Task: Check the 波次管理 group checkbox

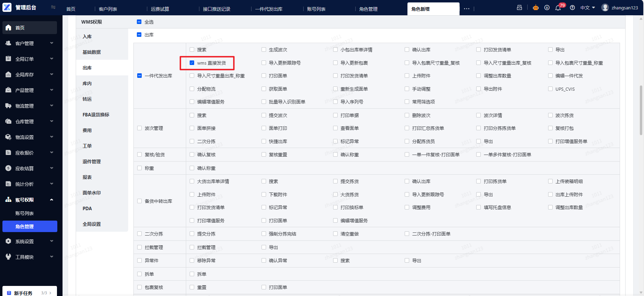Action: pos(139,128)
